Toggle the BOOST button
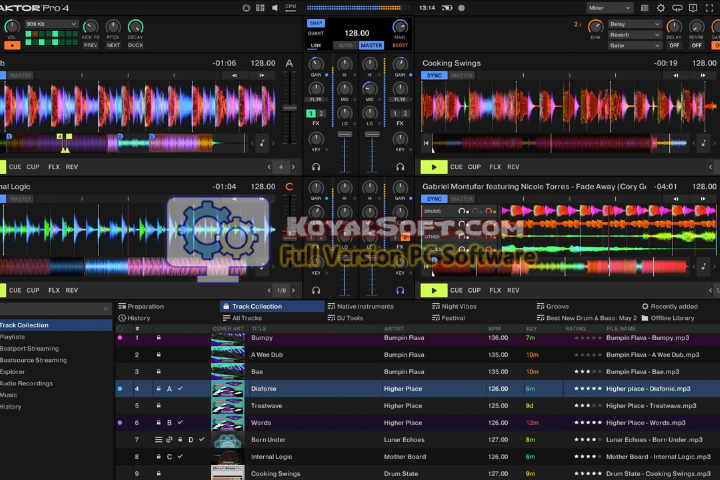This screenshot has height=480, width=720. tap(400, 45)
